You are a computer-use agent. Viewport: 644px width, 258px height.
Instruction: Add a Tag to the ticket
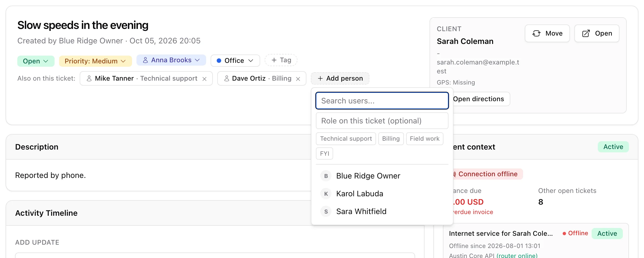click(281, 60)
